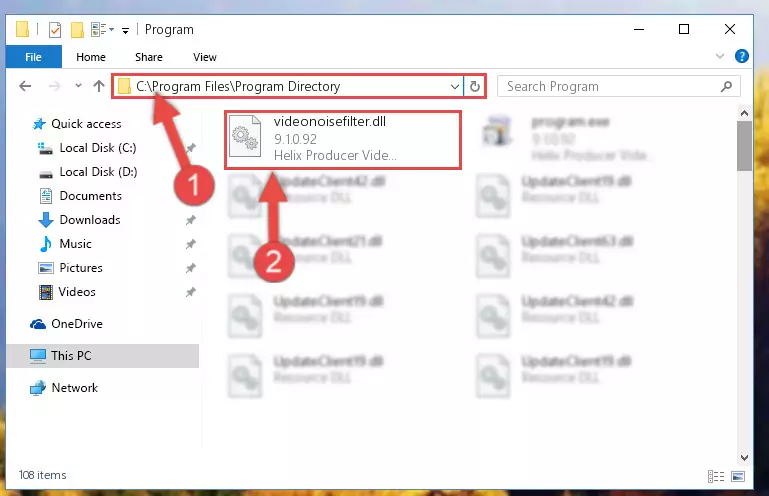Open Local Disk (D:) in the sidebar

tap(98, 172)
